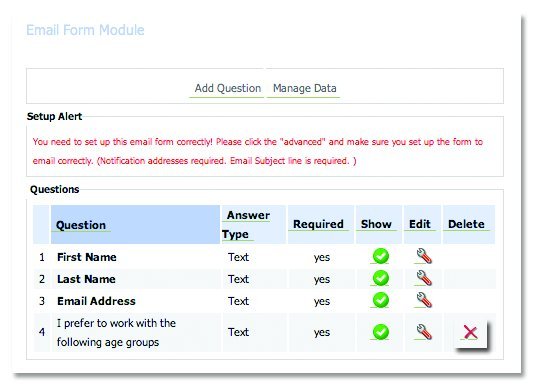Viewport: 541px width, 391px height.
Task: Click the Setup Alert section label
Action: point(54,117)
